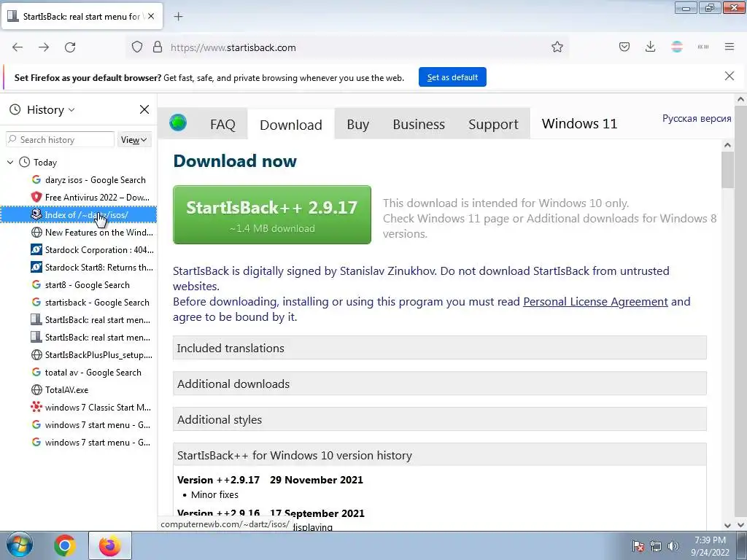Open a new browser tab
This screenshot has width=747, height=560.
click(x=178, y=17)
